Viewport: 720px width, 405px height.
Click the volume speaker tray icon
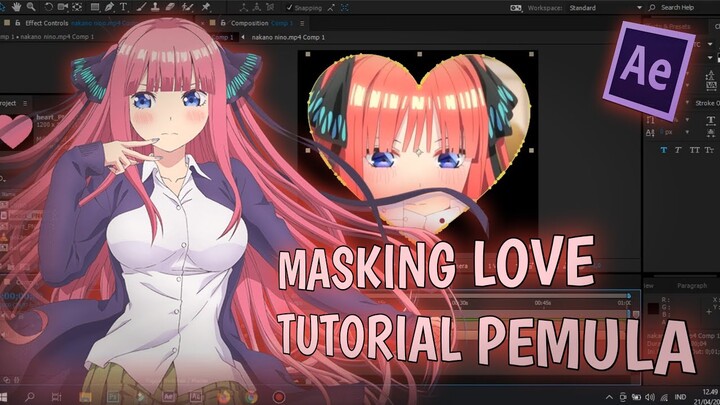coord(650,397)
